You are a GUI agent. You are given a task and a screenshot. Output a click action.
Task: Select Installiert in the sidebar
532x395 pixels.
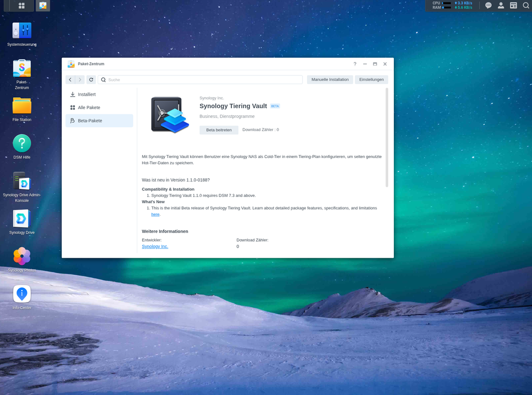click(x=87, y=95)
